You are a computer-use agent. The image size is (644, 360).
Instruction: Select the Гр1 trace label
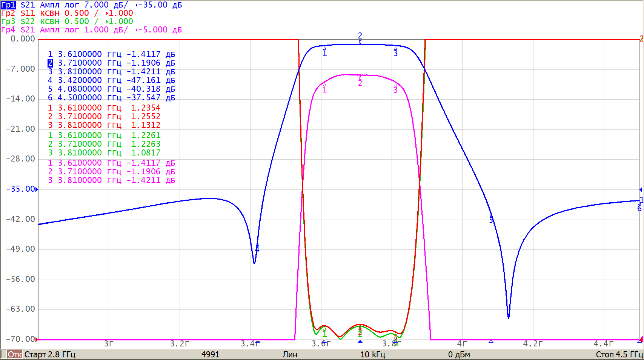(8, 5)
